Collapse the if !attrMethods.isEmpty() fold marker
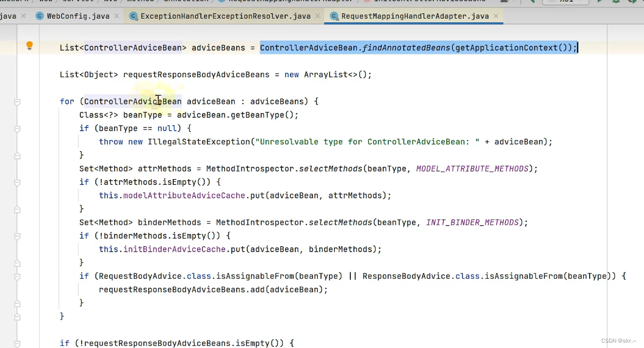 pos(17,182)
